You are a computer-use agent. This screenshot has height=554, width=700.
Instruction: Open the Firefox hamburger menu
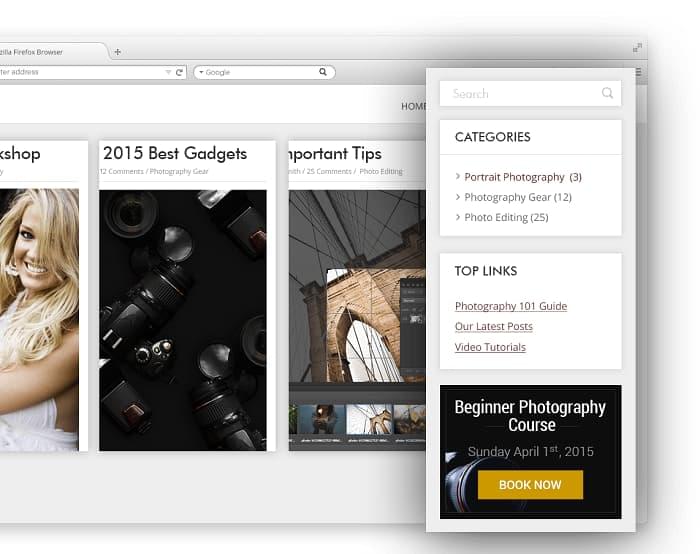point(638,72)
